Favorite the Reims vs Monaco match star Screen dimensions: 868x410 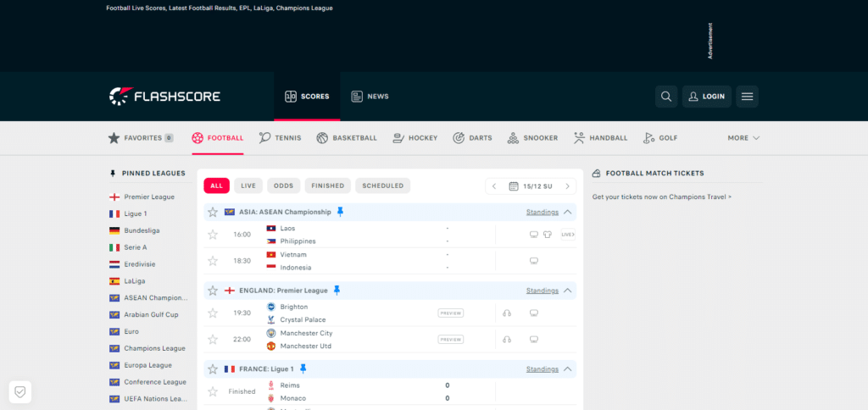point(213,391)
